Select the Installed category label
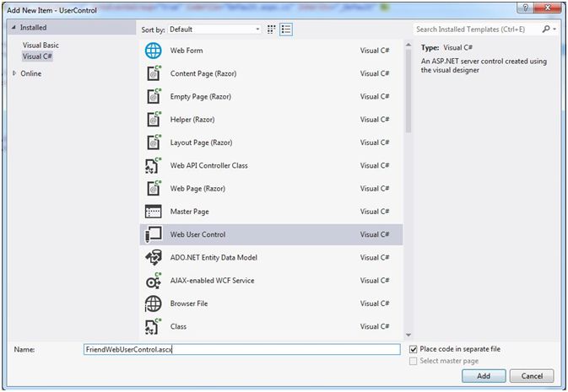Screen dimensions: 568x392 [33, 28]
